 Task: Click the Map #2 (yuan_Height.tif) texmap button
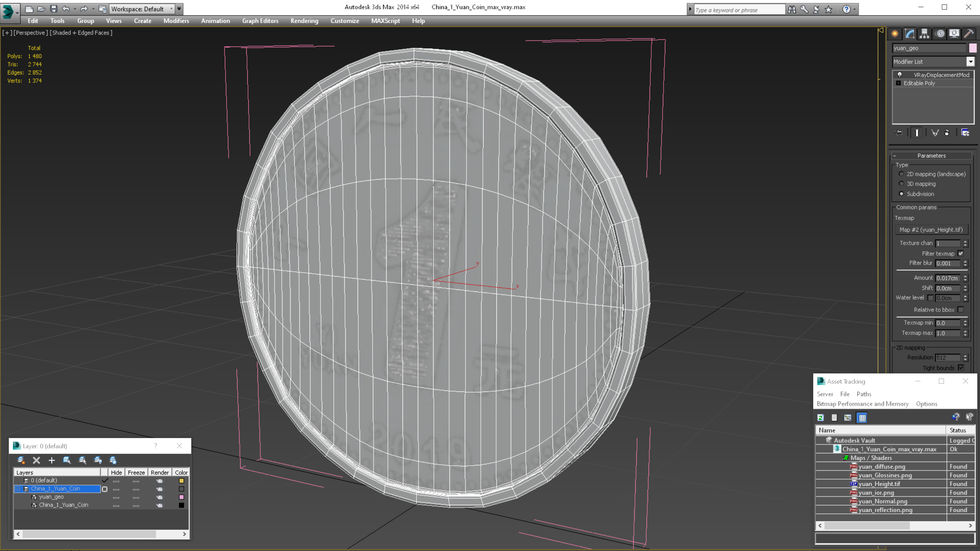point(931,230)
